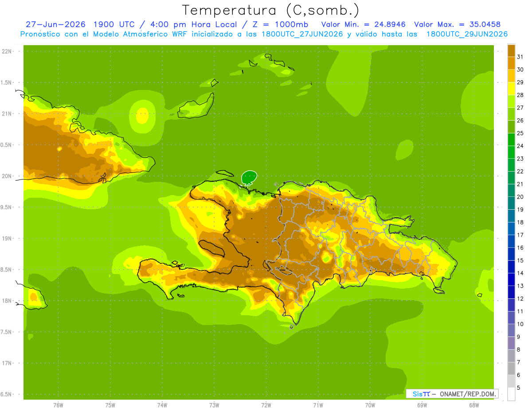
Task: Pick the blue swatch between 15 and 16
Action: [x=511, y=254]
